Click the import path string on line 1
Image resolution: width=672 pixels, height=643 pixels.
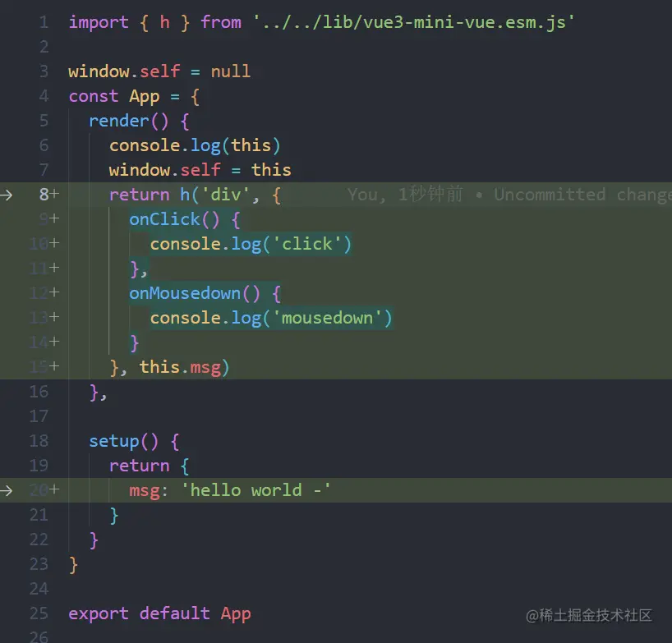(x=413, y=22)
